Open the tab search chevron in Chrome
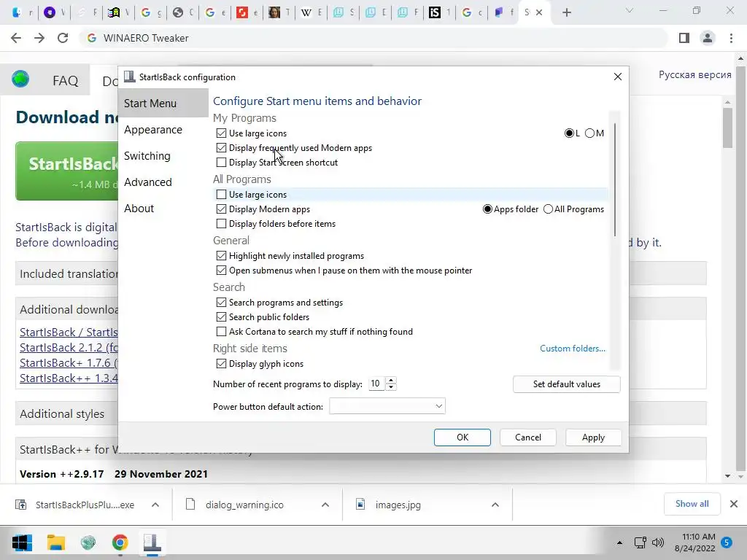Viewport: 747px width, 560px height. [x=630, y=10]
